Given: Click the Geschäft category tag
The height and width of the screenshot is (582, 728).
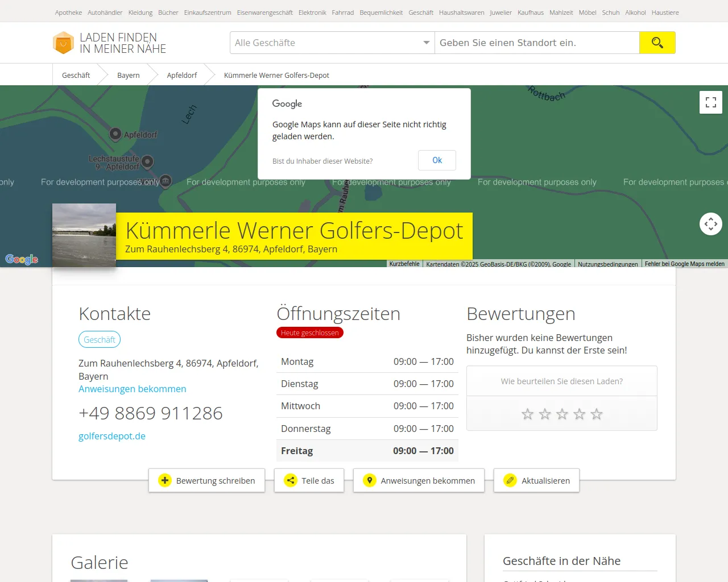Looking at the screenshot, I should click(x=100, y=340).
